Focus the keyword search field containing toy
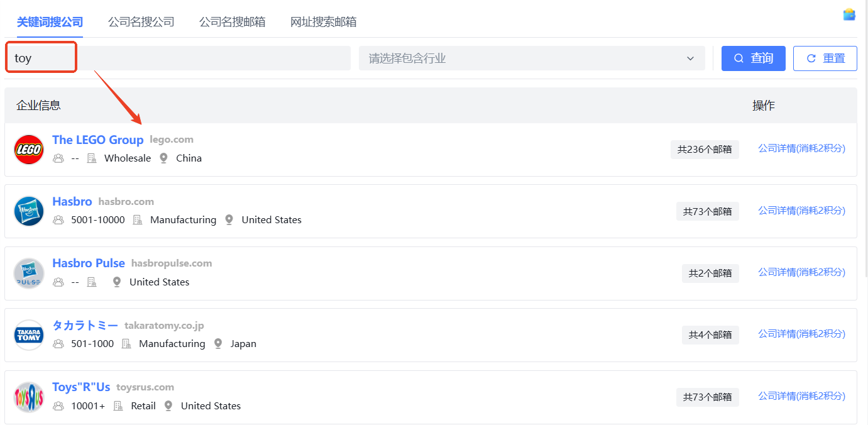 tap(178, 58)
